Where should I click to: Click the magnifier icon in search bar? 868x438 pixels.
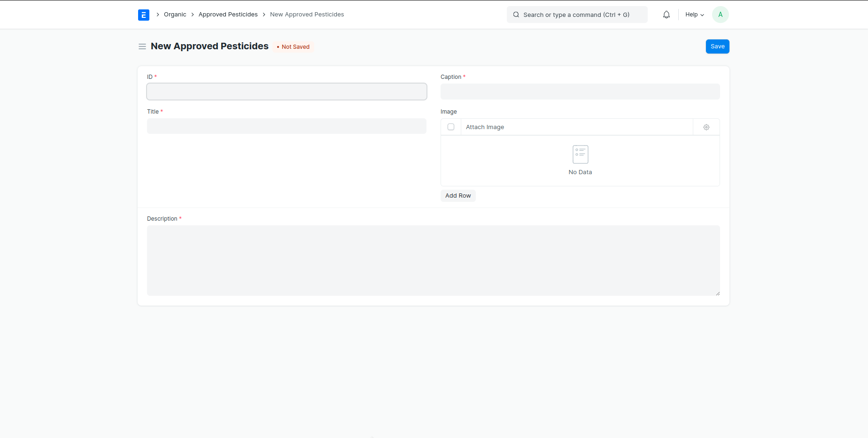pyautogui.click(x=516, y=15)
